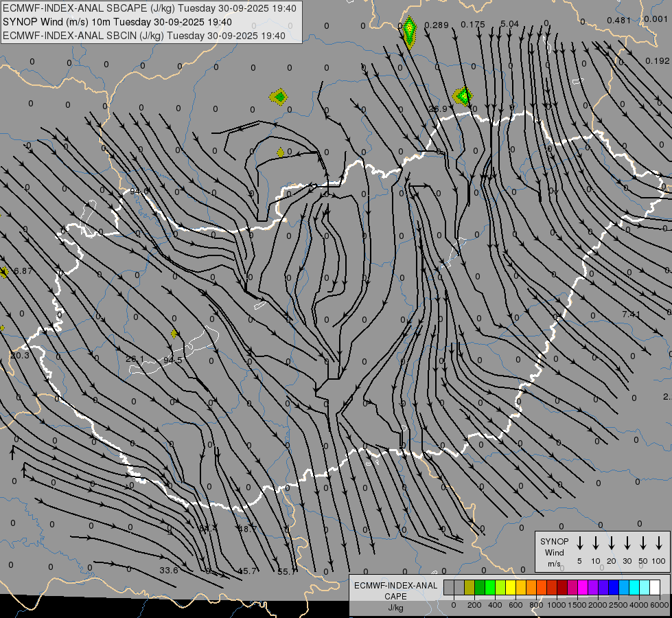Click the map value 45.7
Image resolution: width=672 pixels, height=618 pixels.
(247, 571)
